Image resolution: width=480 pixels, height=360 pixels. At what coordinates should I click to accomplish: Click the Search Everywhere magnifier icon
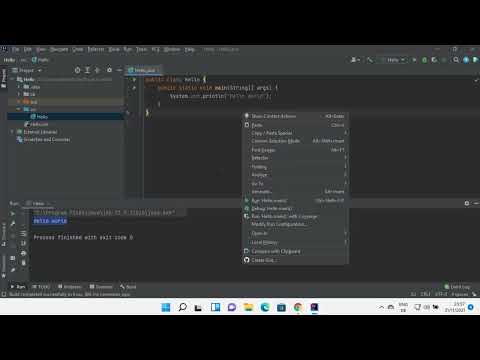click(x=456, y=60)
